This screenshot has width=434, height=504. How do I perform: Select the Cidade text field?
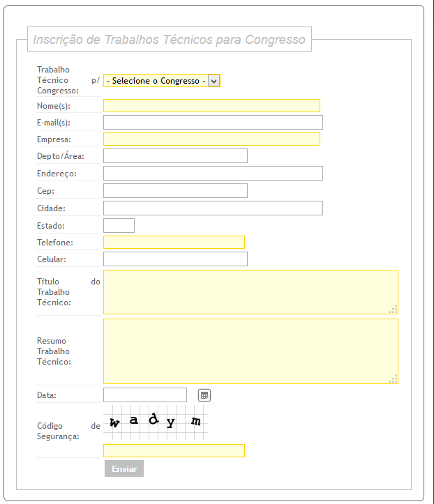coord(213,208)
